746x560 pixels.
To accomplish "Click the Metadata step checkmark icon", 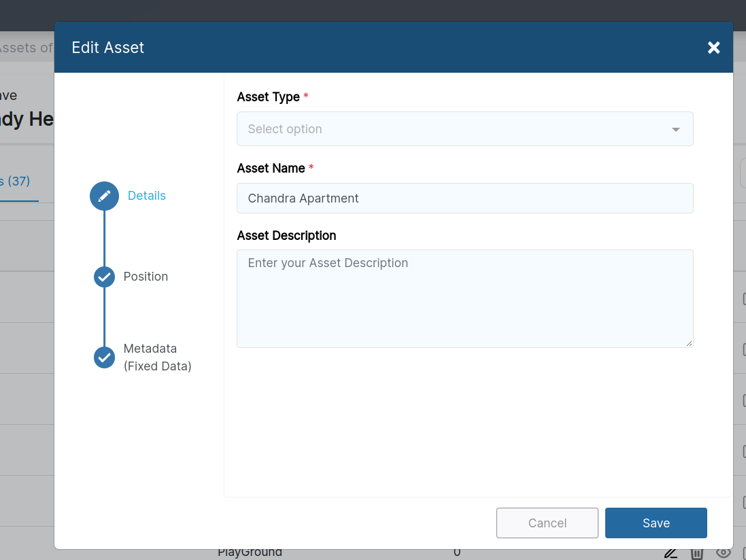I will [x=104, y=357].
